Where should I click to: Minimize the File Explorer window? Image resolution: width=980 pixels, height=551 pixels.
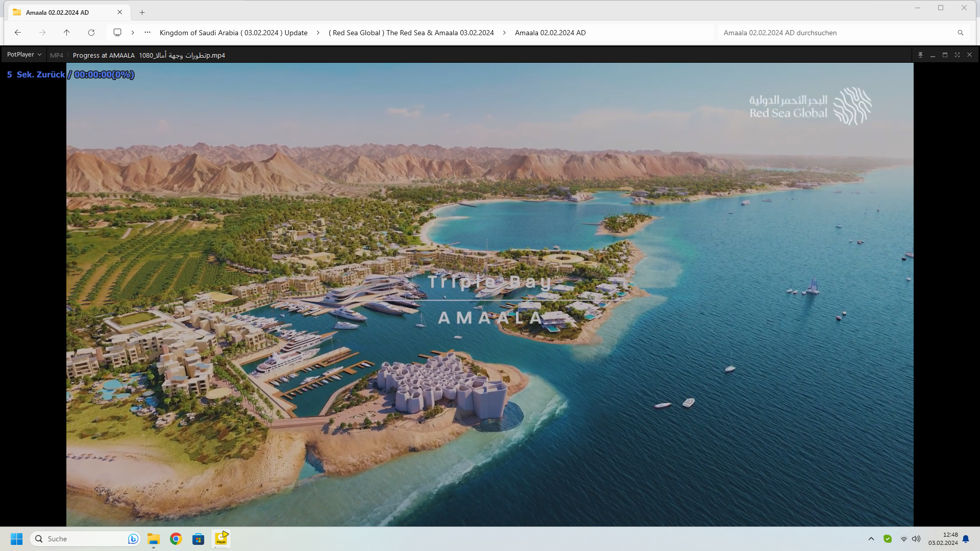pos(918,8)
